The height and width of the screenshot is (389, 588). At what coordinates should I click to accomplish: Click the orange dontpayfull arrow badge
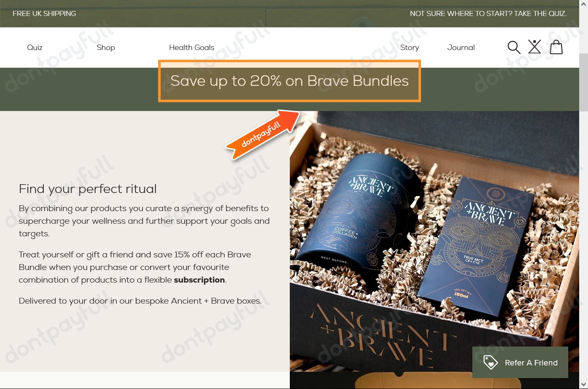[262, 135]
